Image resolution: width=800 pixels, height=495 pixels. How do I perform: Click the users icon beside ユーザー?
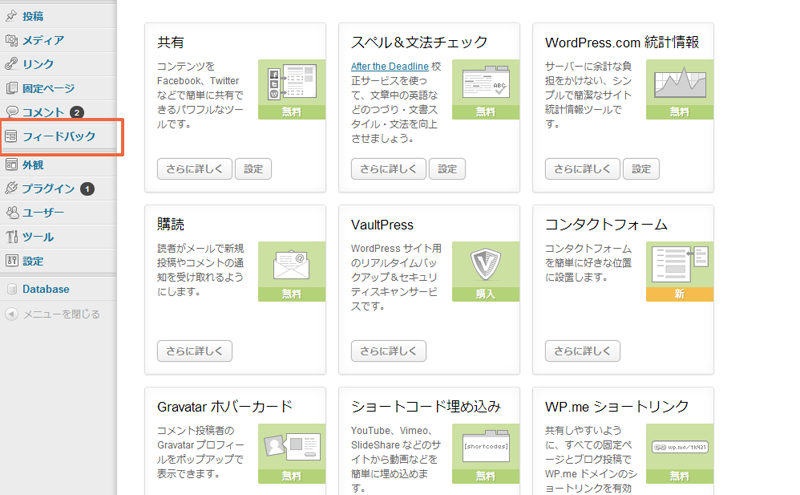[11, 212]
